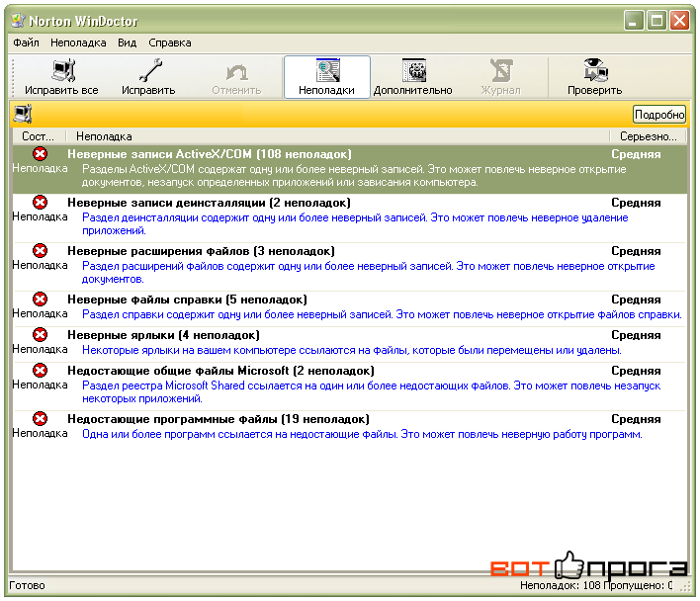Click the Отменить undo icon
Viewport: 700px width, 601px height.
point(236,71)
